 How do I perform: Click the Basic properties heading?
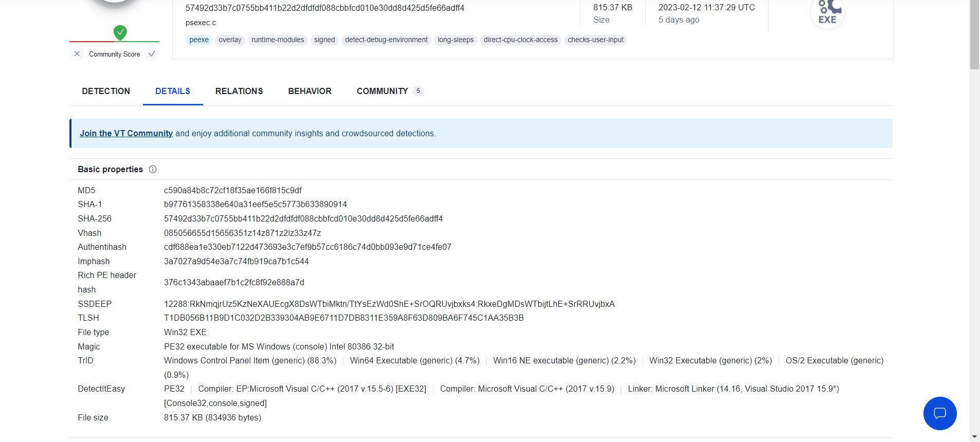tap(111, 169)
